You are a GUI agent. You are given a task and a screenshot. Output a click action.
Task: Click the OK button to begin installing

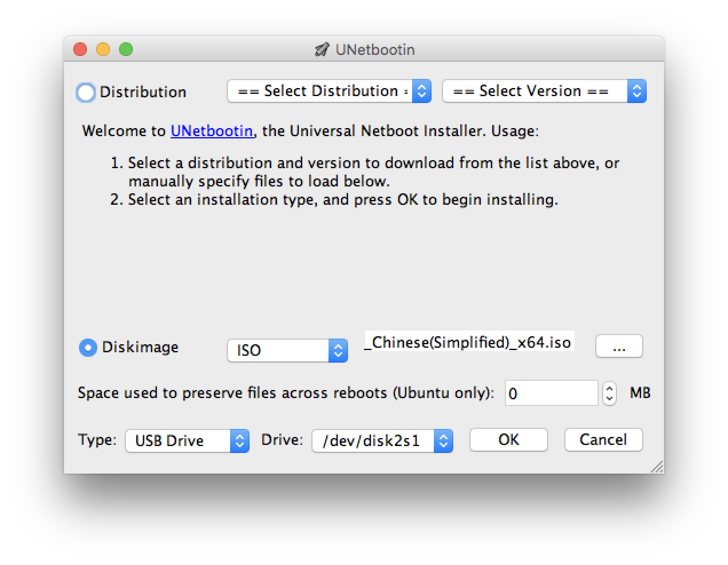pyautogui.click(x=508, y=440)
